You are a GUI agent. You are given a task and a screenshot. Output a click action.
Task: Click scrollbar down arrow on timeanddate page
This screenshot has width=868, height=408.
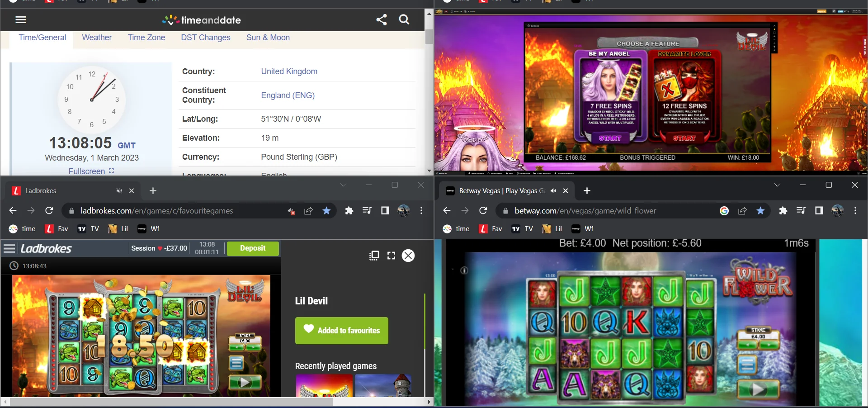pos(429,171)
